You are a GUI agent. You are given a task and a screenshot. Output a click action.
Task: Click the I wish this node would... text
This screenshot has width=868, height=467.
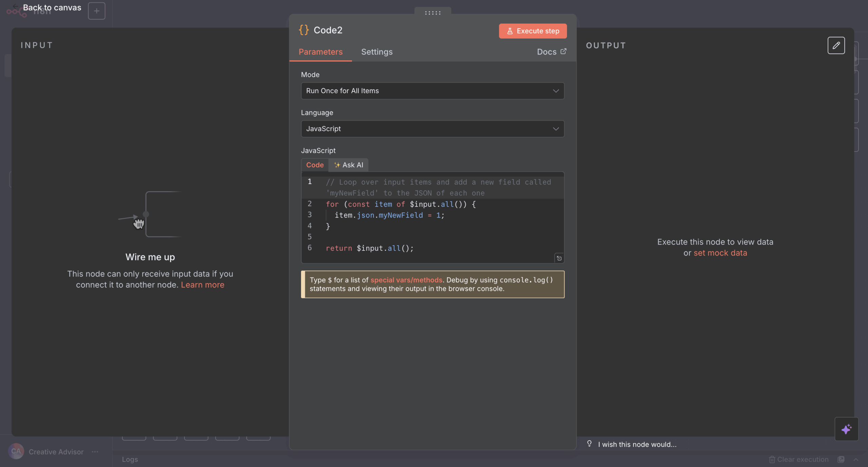pyautogui.click(x=637, y=444)
